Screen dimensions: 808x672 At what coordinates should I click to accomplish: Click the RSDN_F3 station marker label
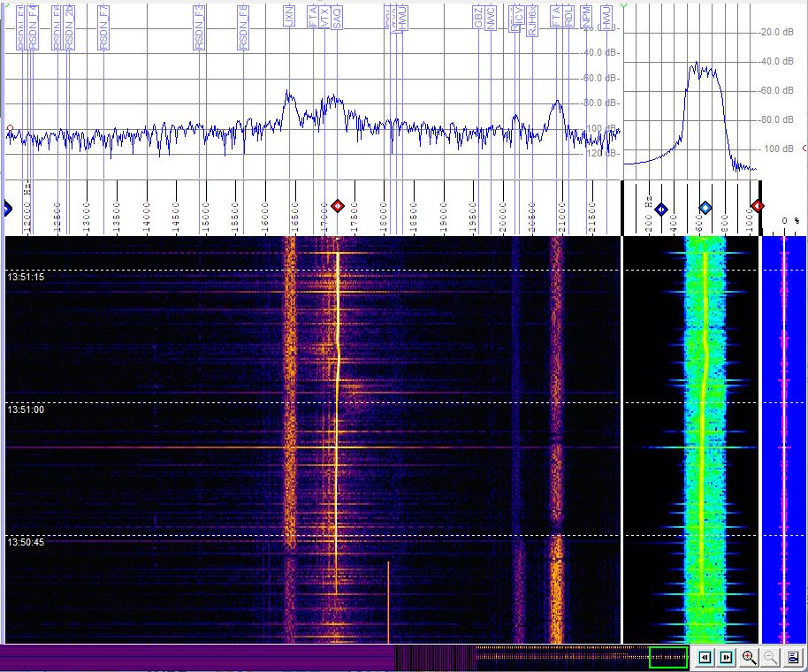pos(201,25)
